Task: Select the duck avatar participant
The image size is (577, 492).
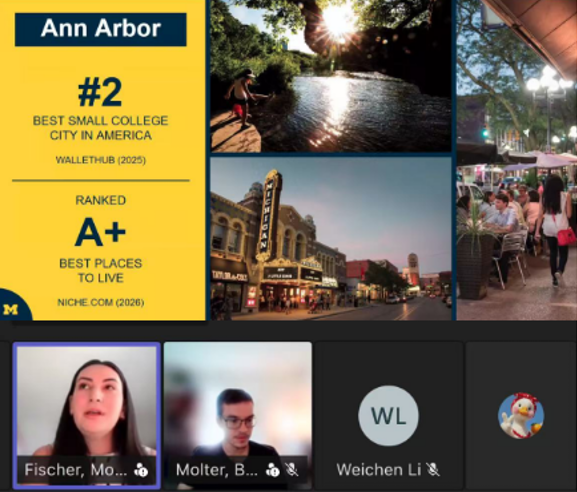Action: (521, 415)
